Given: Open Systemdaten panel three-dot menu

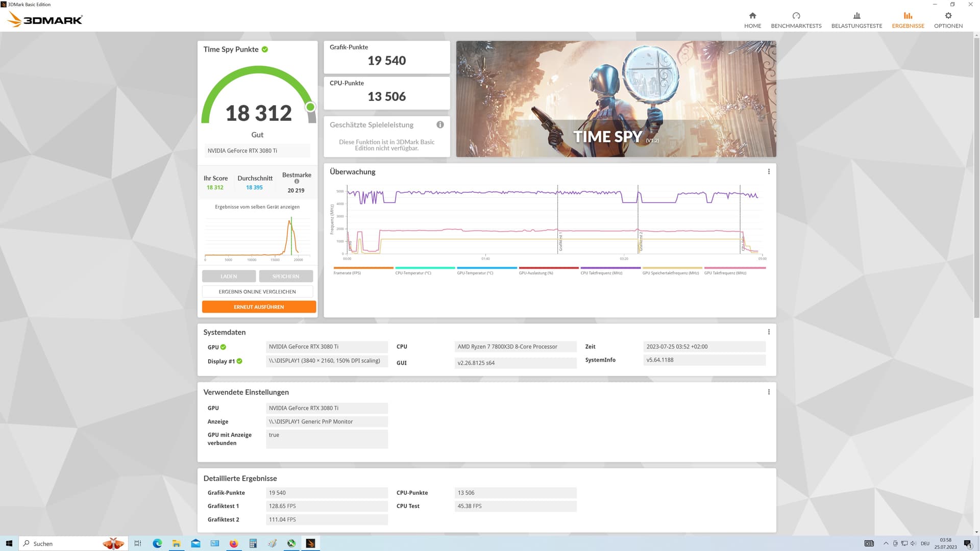Looking at the screenshot, I should pos(769,332).
